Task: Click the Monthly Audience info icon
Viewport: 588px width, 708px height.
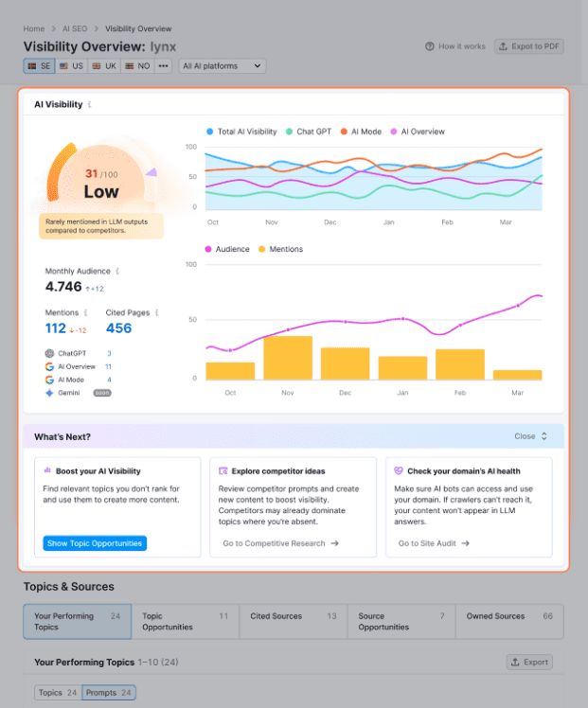Action: point(117,272)
